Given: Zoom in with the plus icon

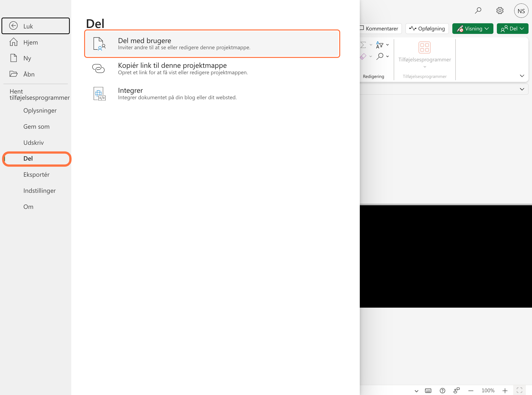Looking at the screenshot, I should (x=505, y=391).
